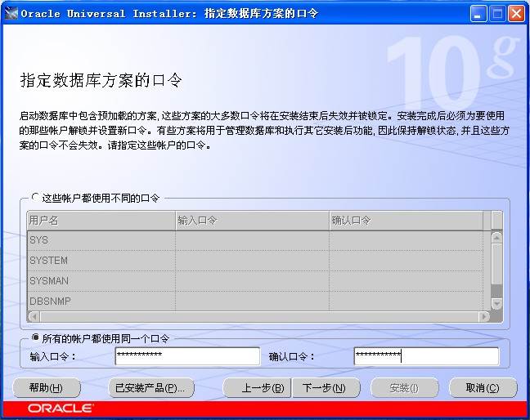Click the maximize window button
Screen dimensions: 530x420
[x=497, y=14]
